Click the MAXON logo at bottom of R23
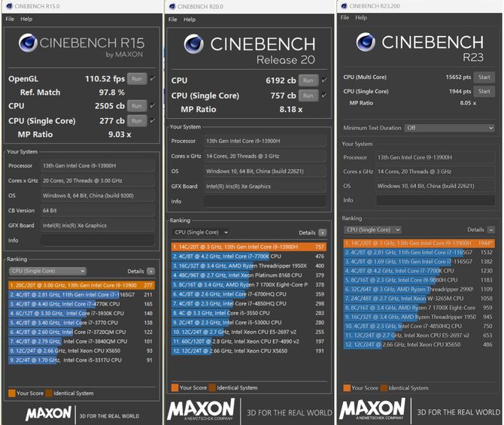The width and height of the screenshot is (504, 425). tap(373, 409)
